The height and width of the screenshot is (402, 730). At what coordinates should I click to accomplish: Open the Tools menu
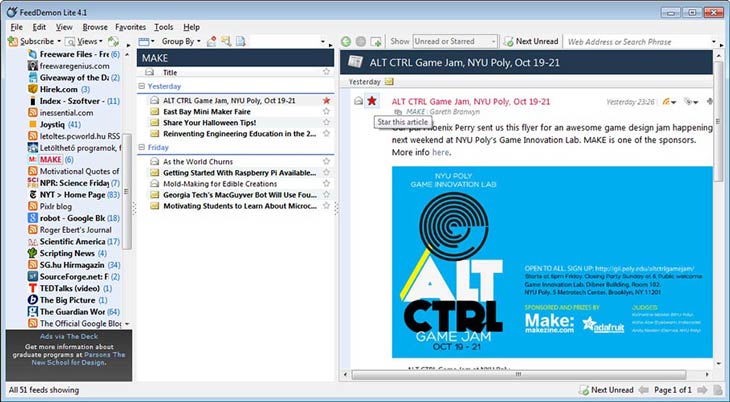click(164, 27)
